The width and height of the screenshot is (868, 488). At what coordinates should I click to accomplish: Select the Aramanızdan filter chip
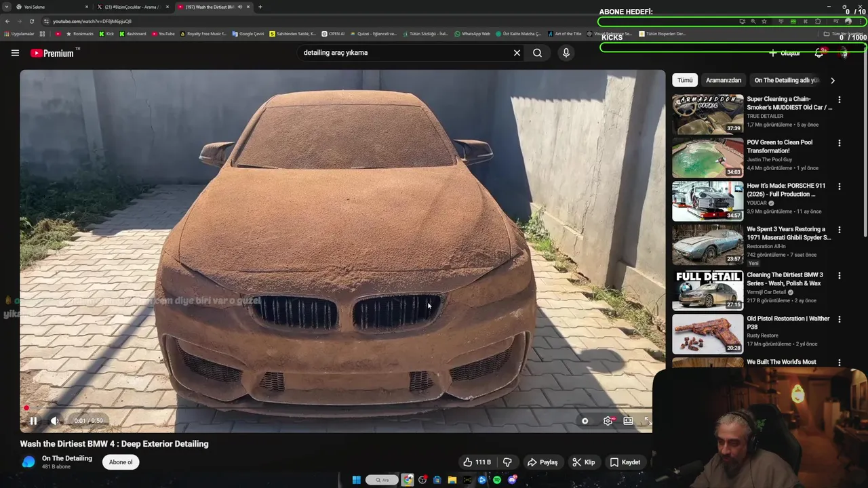pyautogui.click(x=724, y=80)
